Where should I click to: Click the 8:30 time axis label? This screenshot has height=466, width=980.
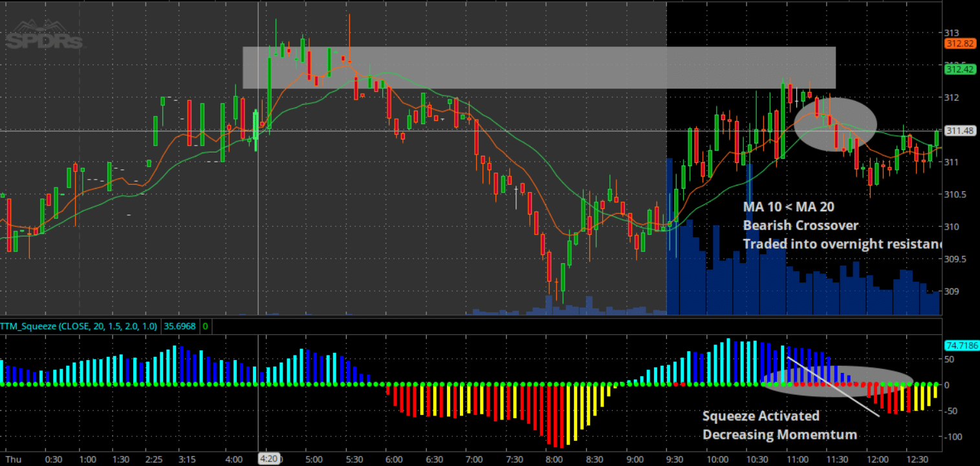(594, 459)
